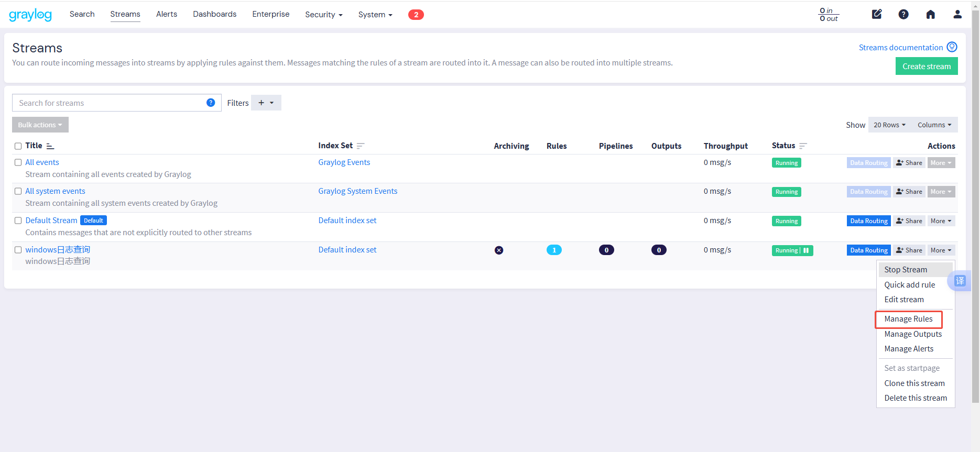Click the in/out throughput indicator

pyautogui.click(x=829, y=15)
